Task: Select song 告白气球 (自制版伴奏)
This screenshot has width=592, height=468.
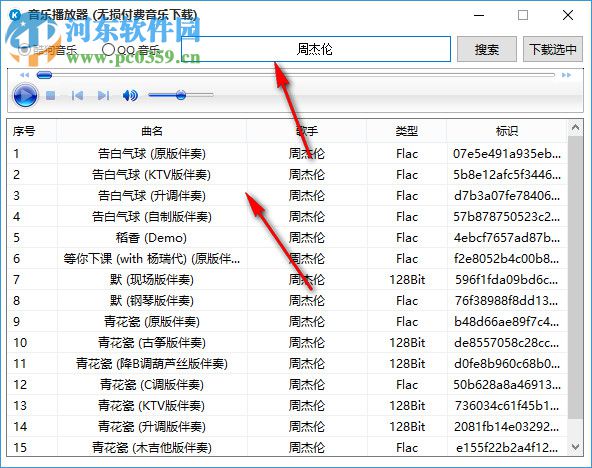Action: click(152, 217)
